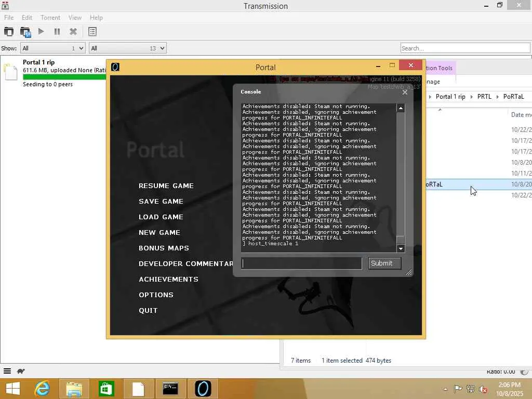532x399 pixels.
Task: Open the network tray icon
Action: pos(471,389)
